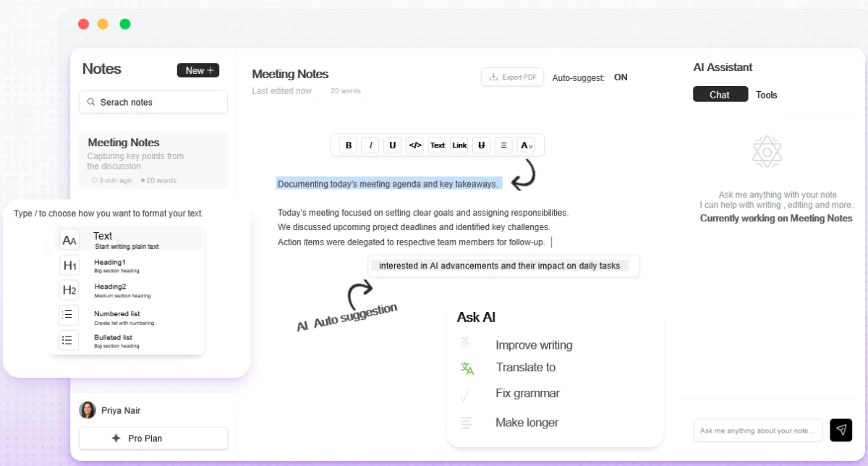Click the Meeting Notes title in the editor
Screen dimensions: 868x466
pos(290,74)
